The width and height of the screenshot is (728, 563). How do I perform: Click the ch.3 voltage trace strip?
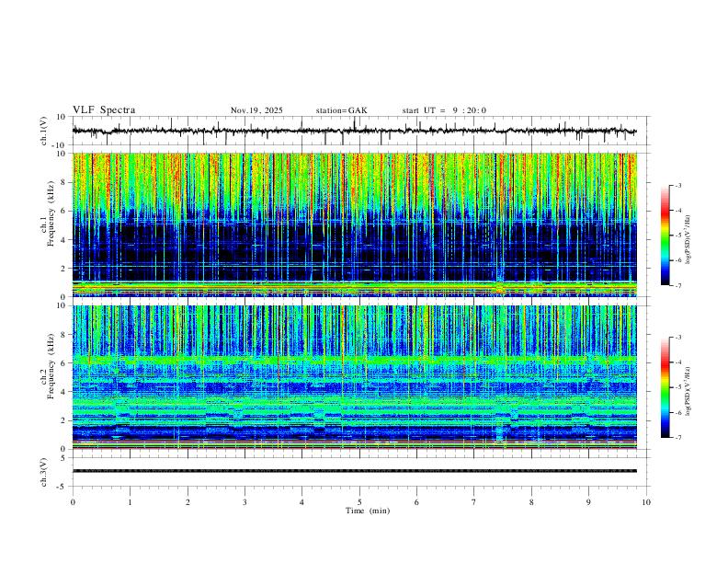(355, 471)
